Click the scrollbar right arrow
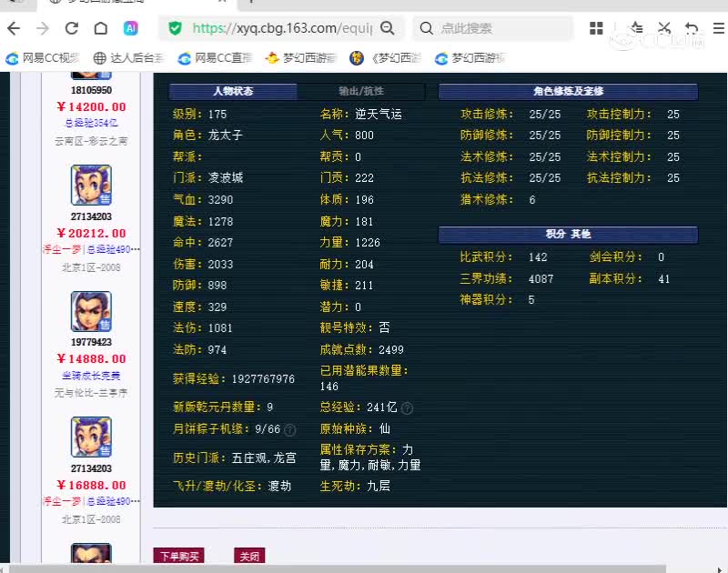The height and width of the screenshot is (573, 728). [x=720, y=568]
